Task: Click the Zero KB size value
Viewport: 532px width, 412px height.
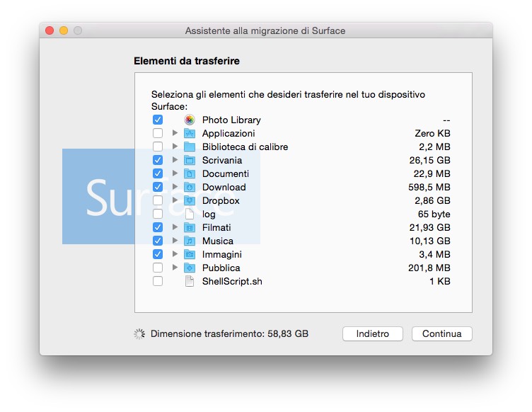Action: click(432, 133)
